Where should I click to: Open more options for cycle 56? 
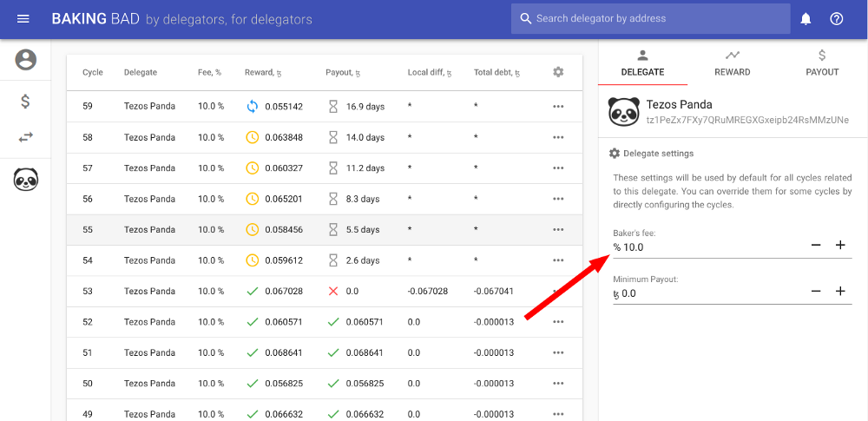click(x=558, y=199)
